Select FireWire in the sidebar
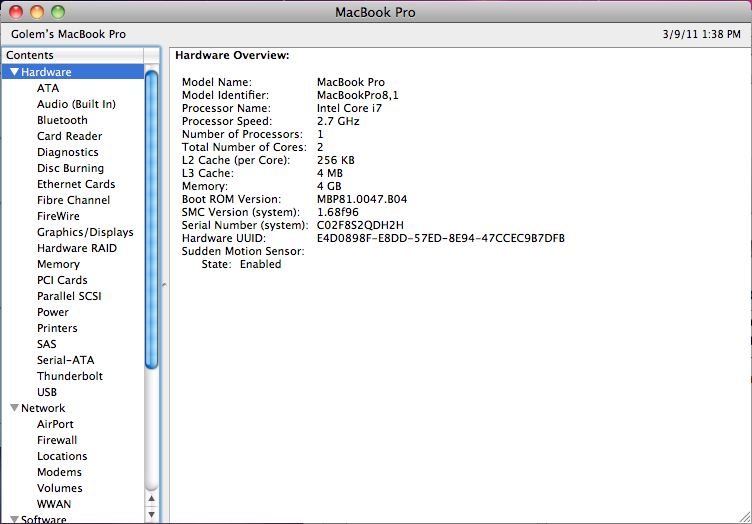Viewport: 752px width, 524px height. coord(59,216)
